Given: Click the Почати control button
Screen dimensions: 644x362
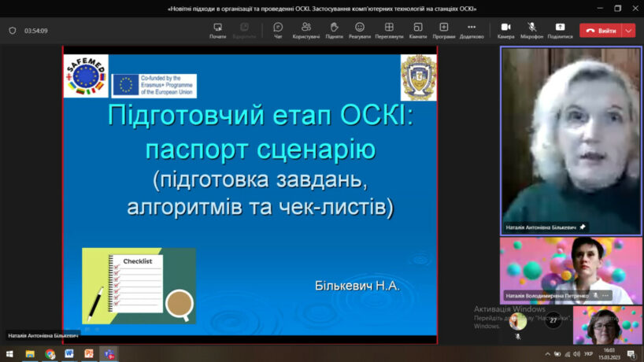Looking at the screenshot, I should pos(217,30).
